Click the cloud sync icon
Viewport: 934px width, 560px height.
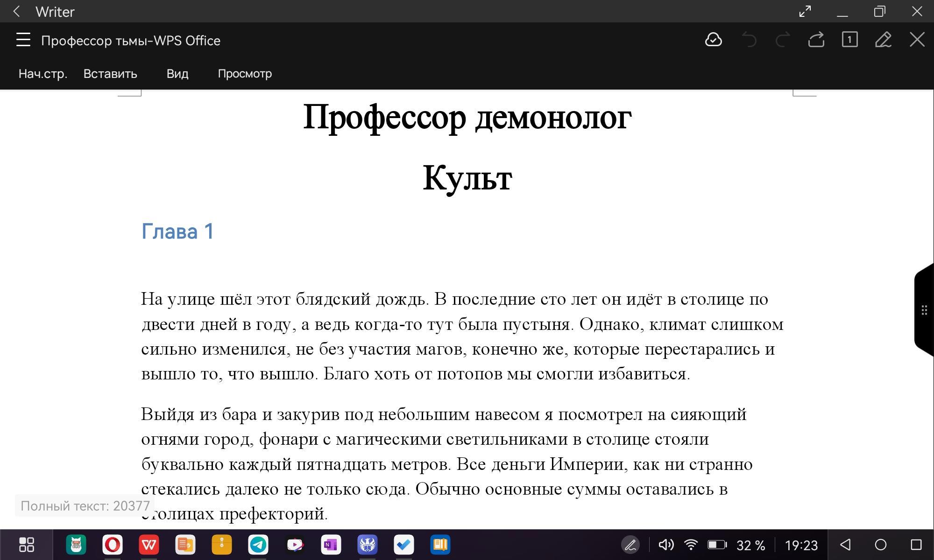point(713,40)
